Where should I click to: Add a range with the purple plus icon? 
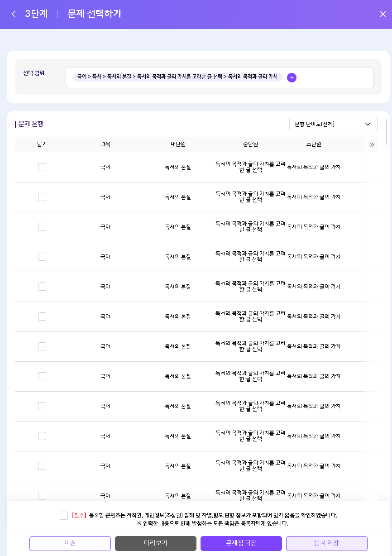pyautogui.click(x=292, y=77)
